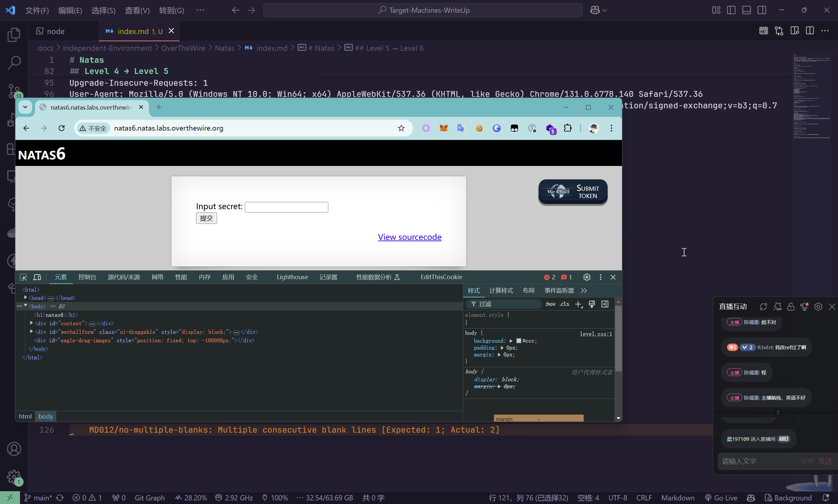
Task: Split the VS Code editor right
Action: 810,31
